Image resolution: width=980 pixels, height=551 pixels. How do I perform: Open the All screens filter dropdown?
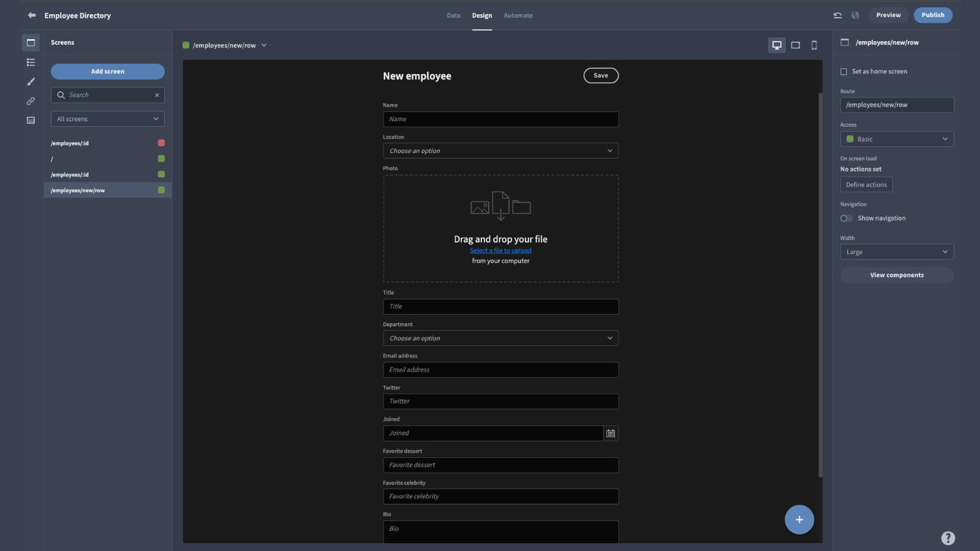[x=107, y=118]
